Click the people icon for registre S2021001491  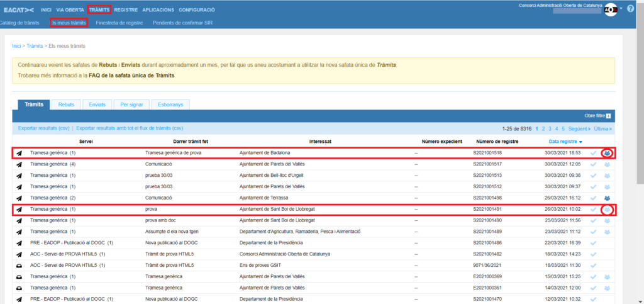click(607, 210)
